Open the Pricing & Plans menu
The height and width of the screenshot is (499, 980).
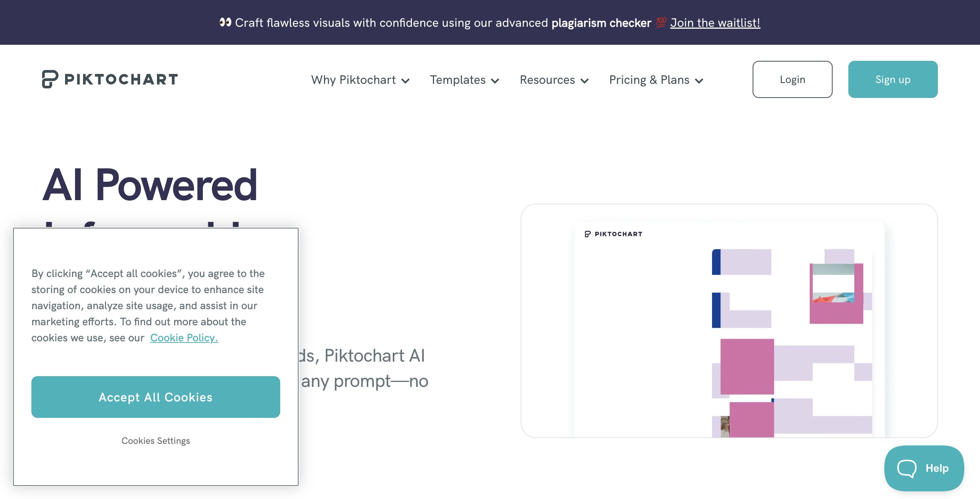(700, 81)
